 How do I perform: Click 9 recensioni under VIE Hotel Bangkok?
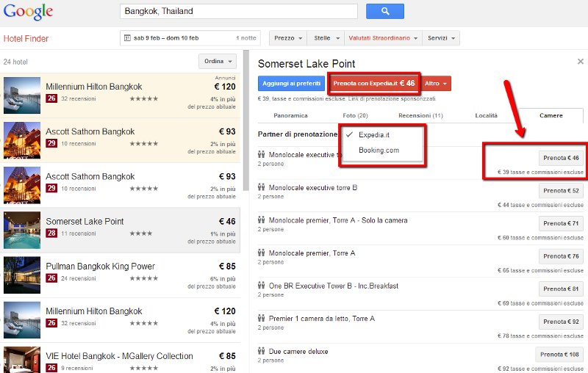77,368
